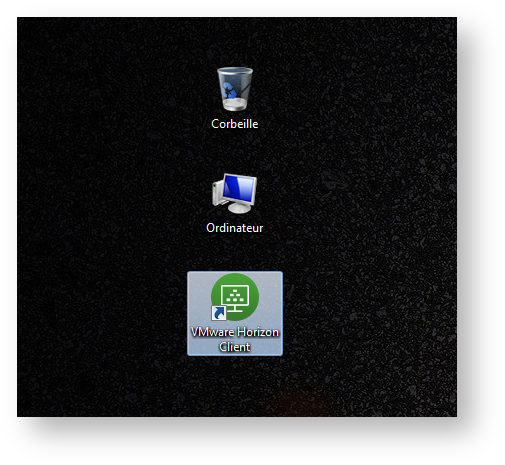Select the Ordinateur computer icon
Image resolution: width=505 pixels, height=465 pixels.
click(235, 193)
